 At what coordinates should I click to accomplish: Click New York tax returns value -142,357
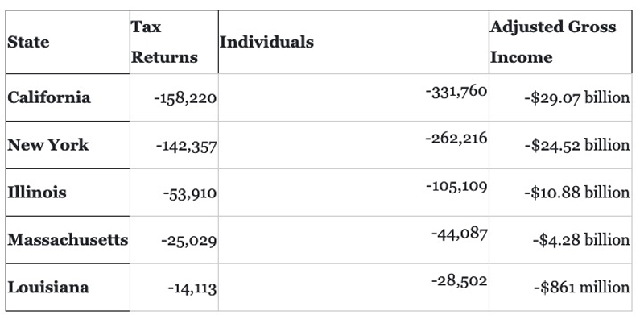click(x=187, y=147)
